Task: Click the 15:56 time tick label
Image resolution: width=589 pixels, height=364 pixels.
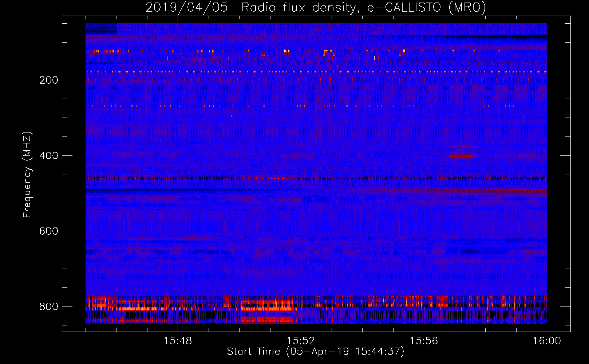Action: point(424,341)
